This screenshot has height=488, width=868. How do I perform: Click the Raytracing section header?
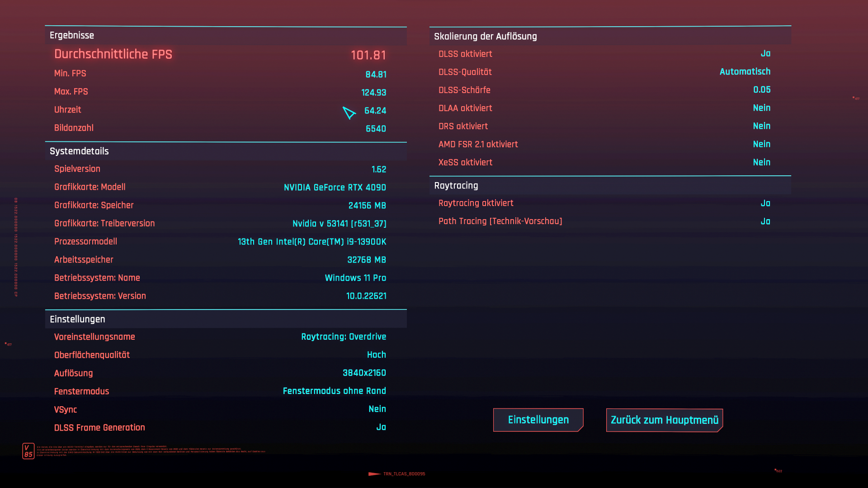pyautogui.click(x=456, y=185)
